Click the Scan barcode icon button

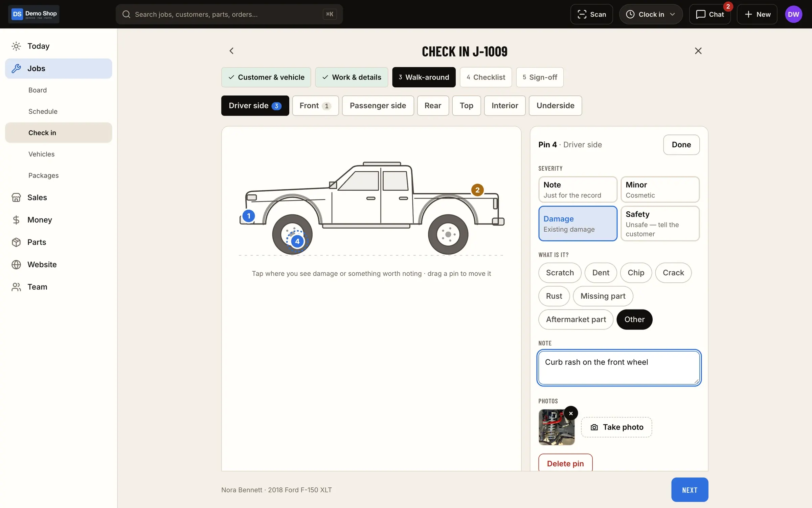(591, 14)
